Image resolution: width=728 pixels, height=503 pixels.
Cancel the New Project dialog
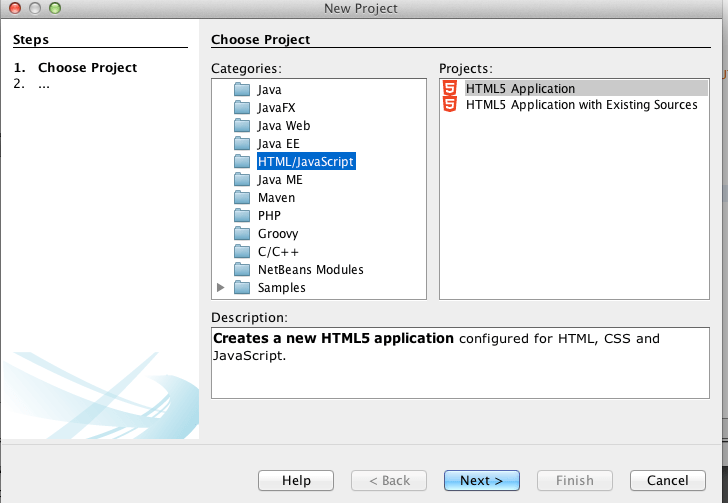tap(668, 480)
